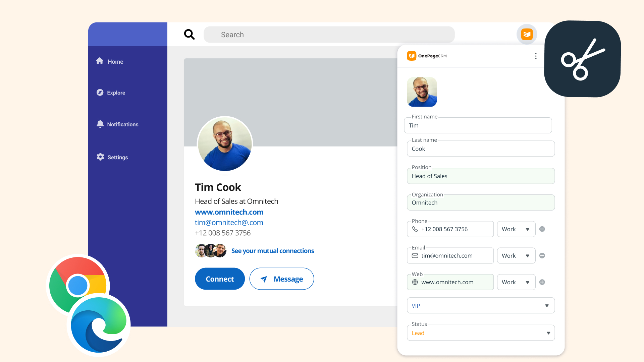Open the email type Work dropdown

click(516, 256)
